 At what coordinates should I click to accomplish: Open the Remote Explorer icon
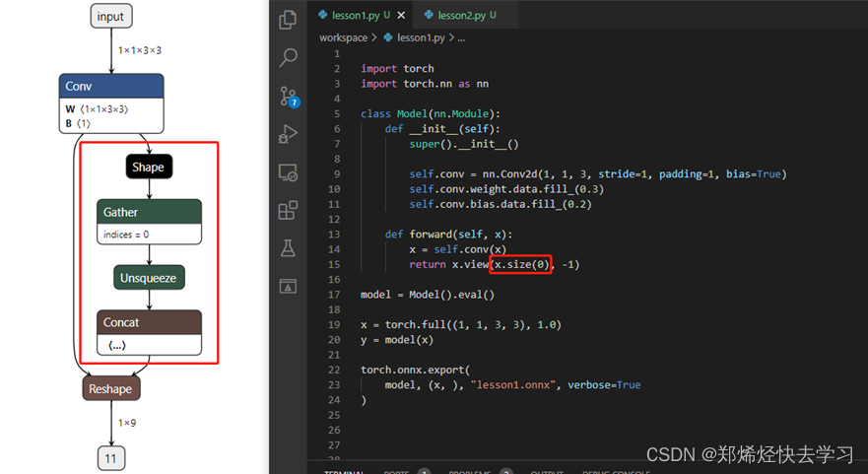click(x=288, y=172)
